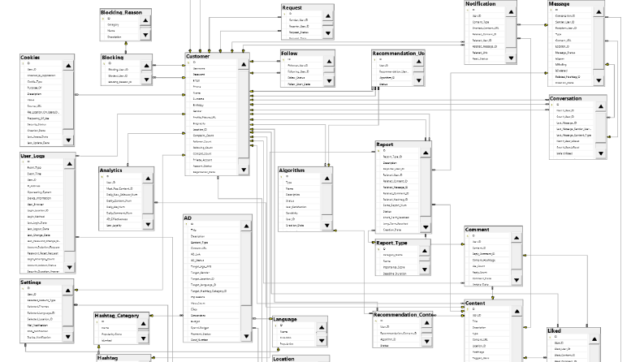This screenshot has width=644, height=362.
Task: Click down arrow of AD table
Action: pos(246,337)
